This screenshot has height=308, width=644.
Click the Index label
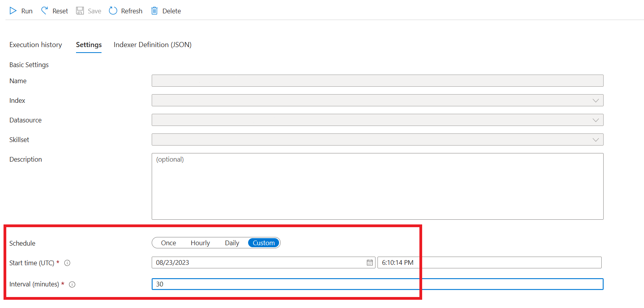point(17,100)
